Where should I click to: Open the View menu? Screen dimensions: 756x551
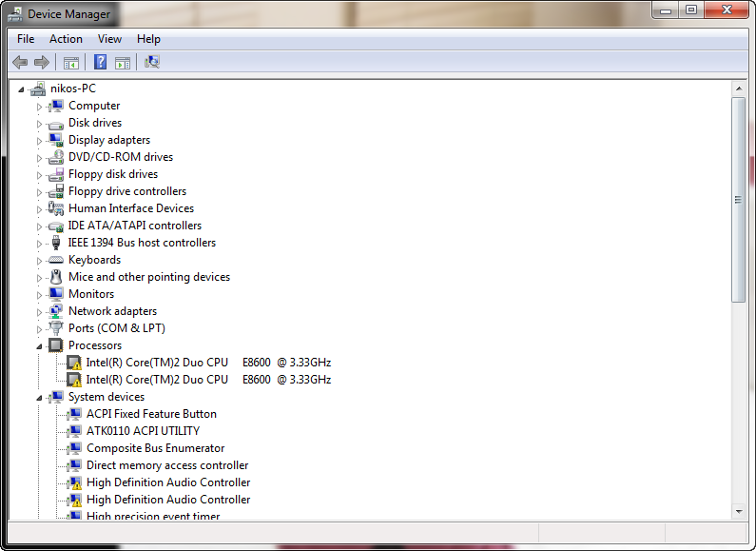pyautogui.click(x=109, y=39)
